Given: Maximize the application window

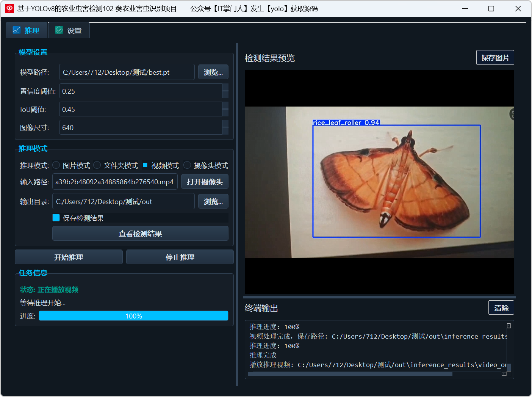Looking at the screenshot, I should tap(491, 8).
